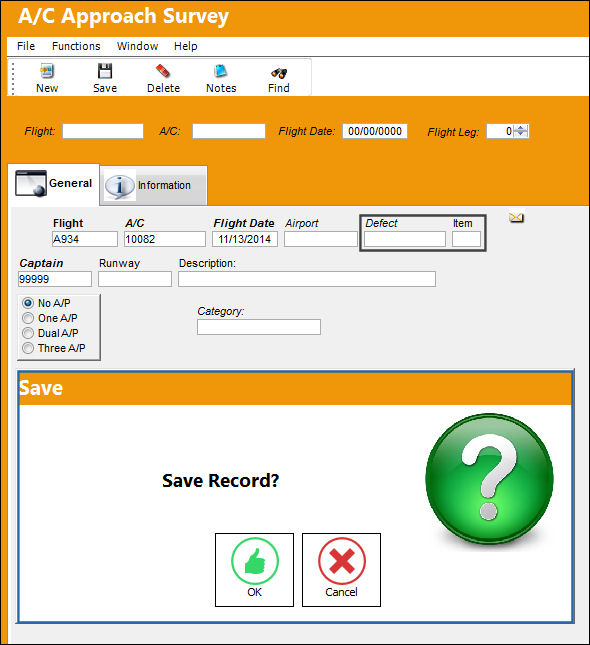Select the No A/P radio button
The image size is (590, 645).
[28, 303]
